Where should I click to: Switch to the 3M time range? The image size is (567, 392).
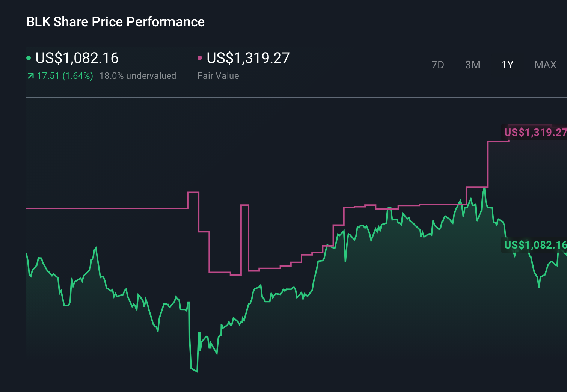472,65
